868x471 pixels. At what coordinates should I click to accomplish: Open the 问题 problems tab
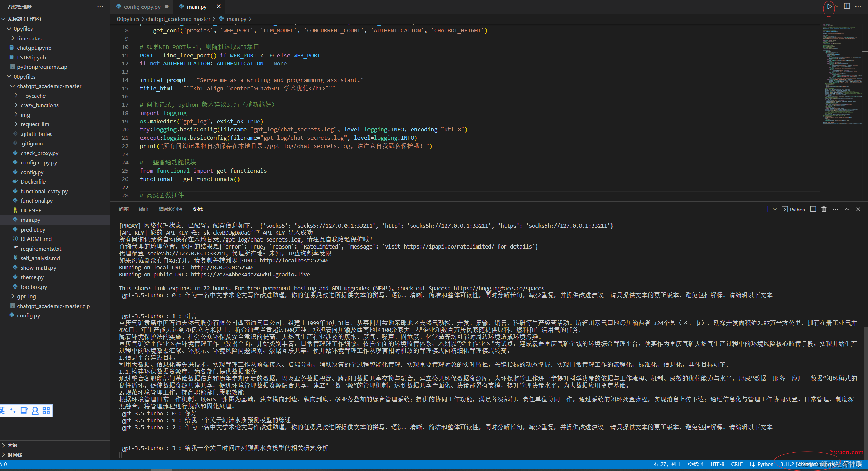coord(124,209)
